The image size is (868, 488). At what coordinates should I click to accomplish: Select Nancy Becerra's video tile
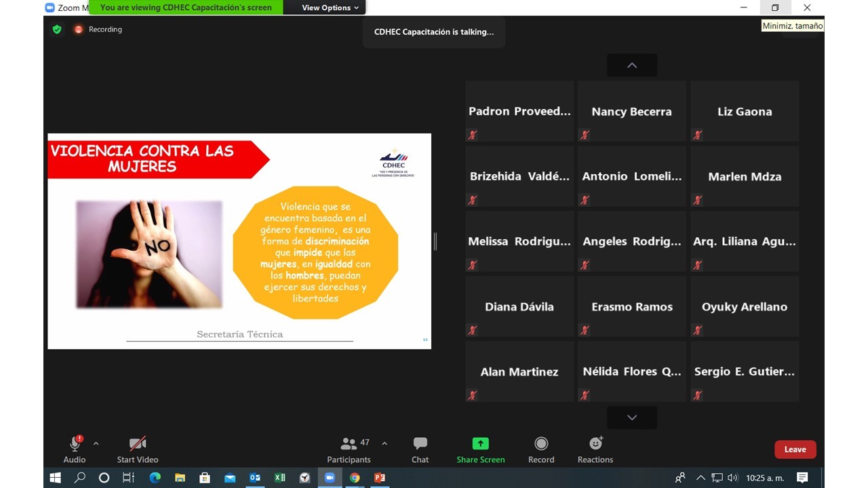(631, 111)
